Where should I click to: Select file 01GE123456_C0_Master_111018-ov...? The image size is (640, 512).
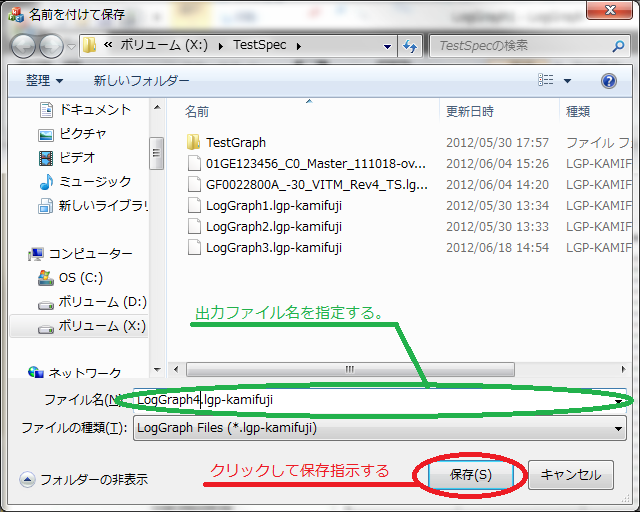(306, 164)
